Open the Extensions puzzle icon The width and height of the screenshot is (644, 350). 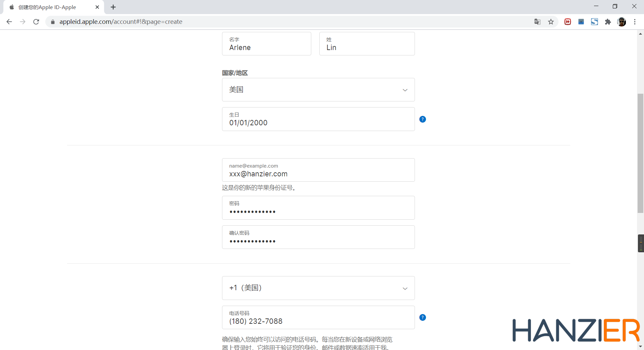pyautogui.click(x=608, y=22)
